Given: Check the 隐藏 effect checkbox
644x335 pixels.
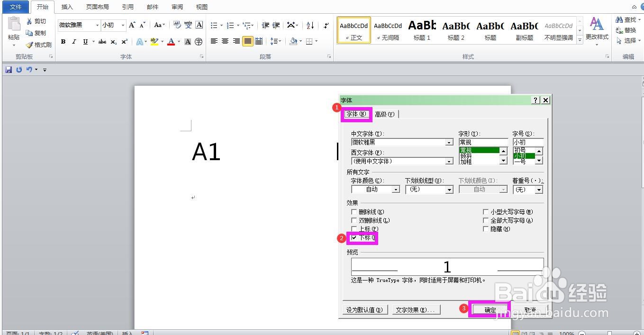Looking at the screenshot, I should pos(486,228).
